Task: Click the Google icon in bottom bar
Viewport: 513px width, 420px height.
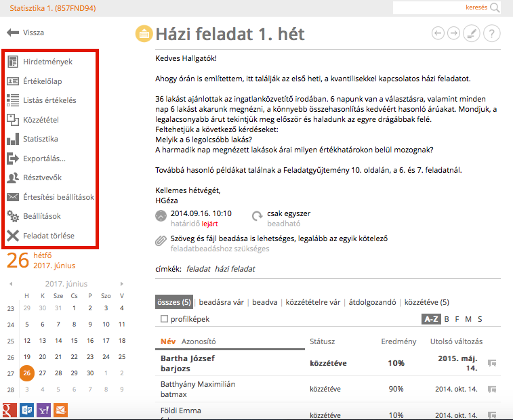Action: coord(9,411)
